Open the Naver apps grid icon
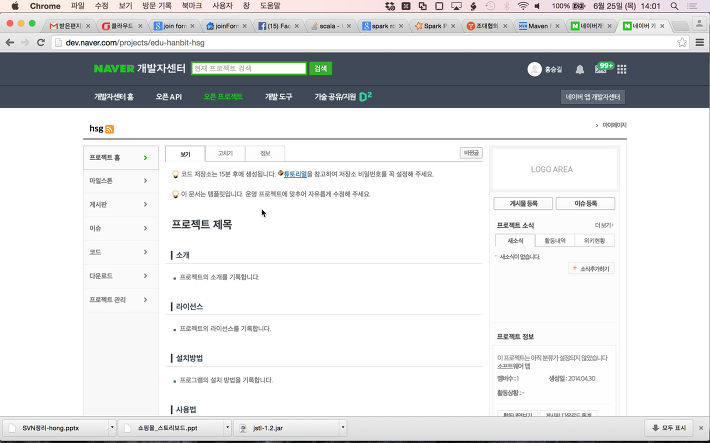 (x=622, y=69)
